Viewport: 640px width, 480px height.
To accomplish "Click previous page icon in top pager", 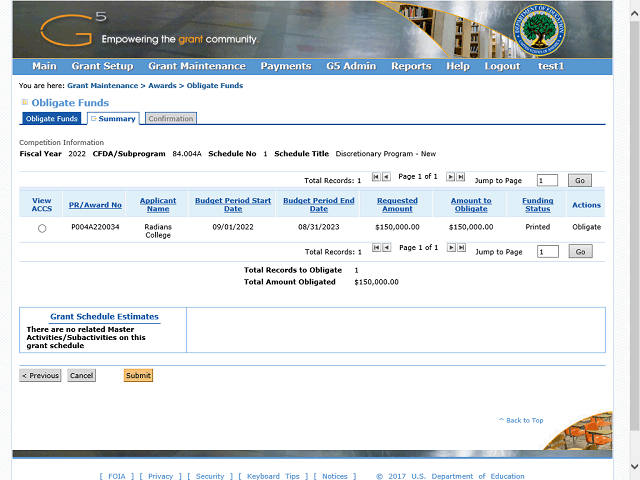I will tap(386, 177).
